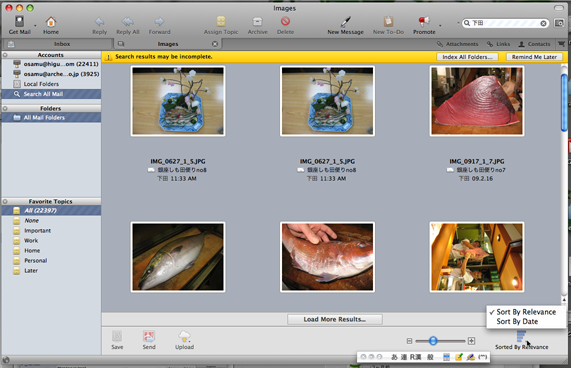Viewport: 571px width, 368px height.
Task: Choose Sort By Relevance option
Action: tap(526, 312)
